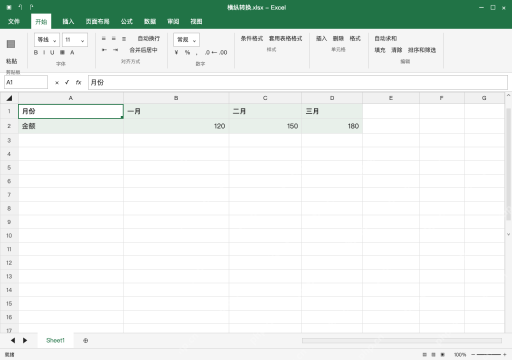Viewport: 512px width, 360px height.
Task: Switch to the Review (审阅) tab
Action: point(173,22)
